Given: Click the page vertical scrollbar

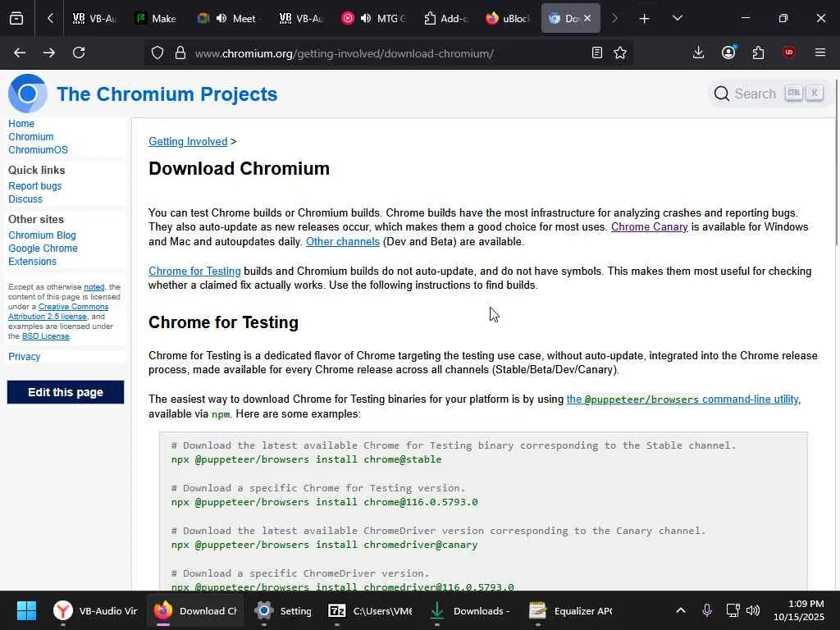Looking at the screenshot, I should point(836,161).
